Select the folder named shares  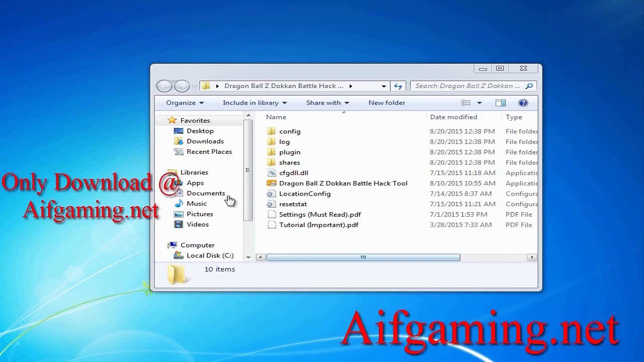click(x=289, y=162)
